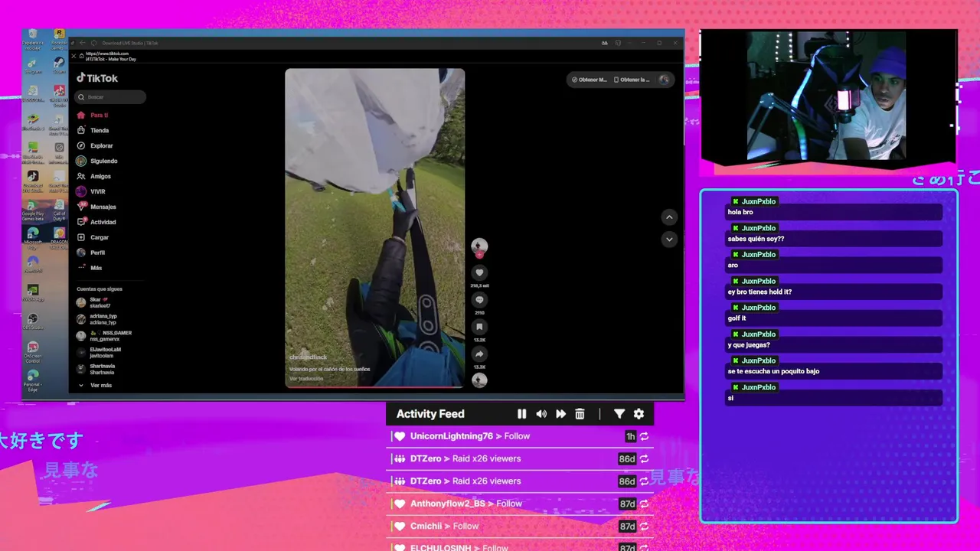Open followed account adriana_typ
The image size is (980, 551).
[x=97, y=319]
